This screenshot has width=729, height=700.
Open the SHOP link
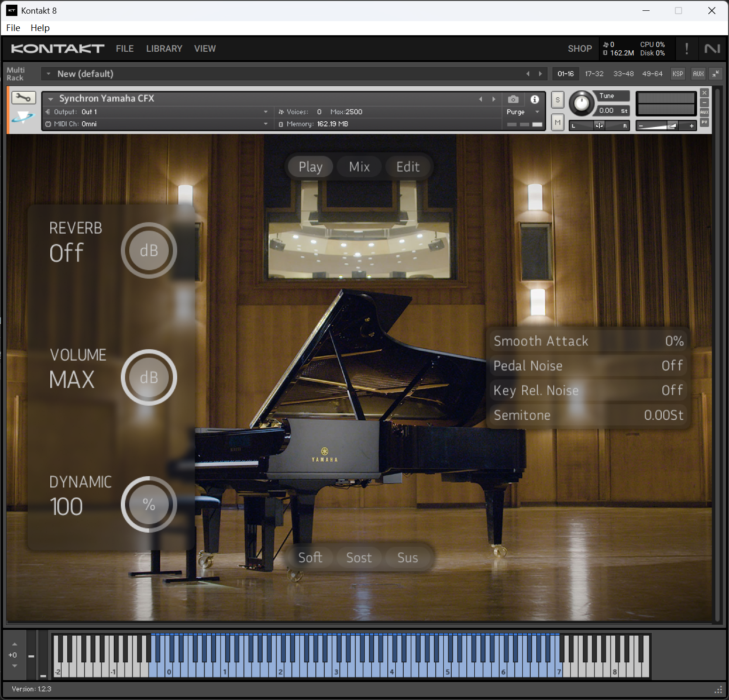pos(580,48)
